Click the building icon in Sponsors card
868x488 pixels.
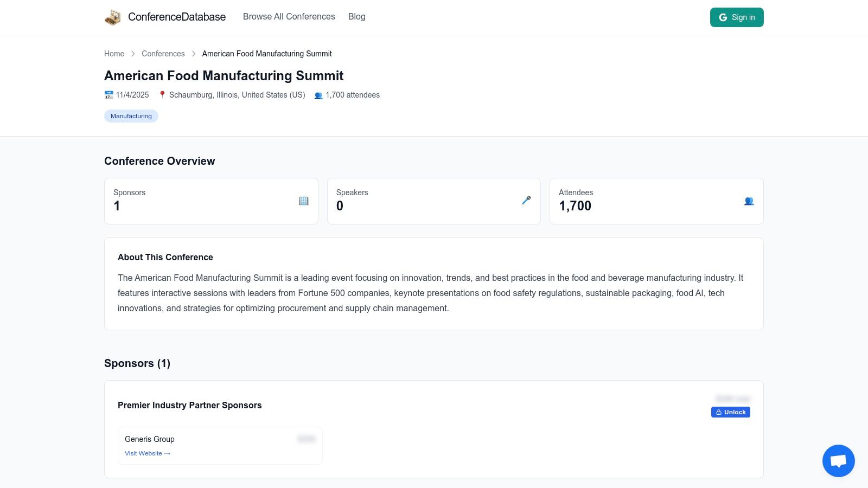tap(304, 201)
